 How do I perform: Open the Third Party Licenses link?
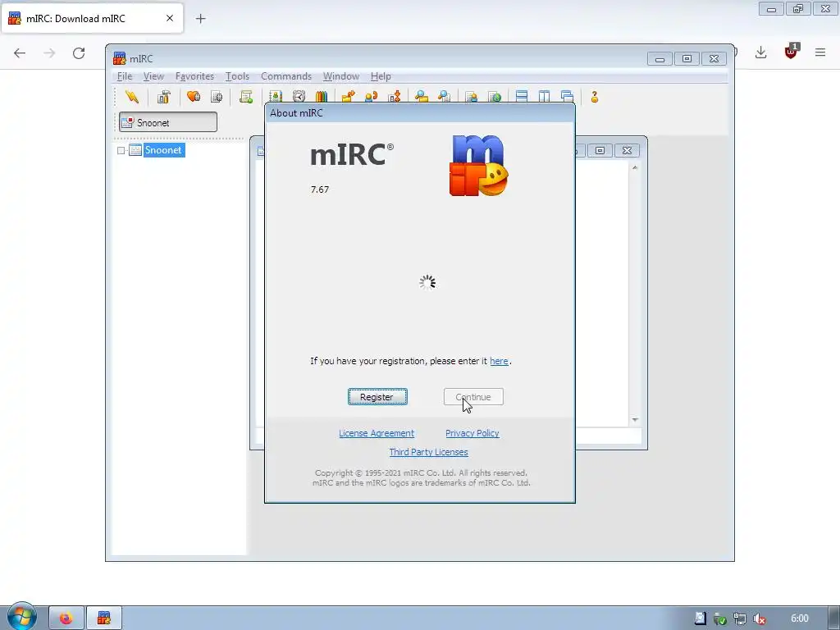click(428, 452)
